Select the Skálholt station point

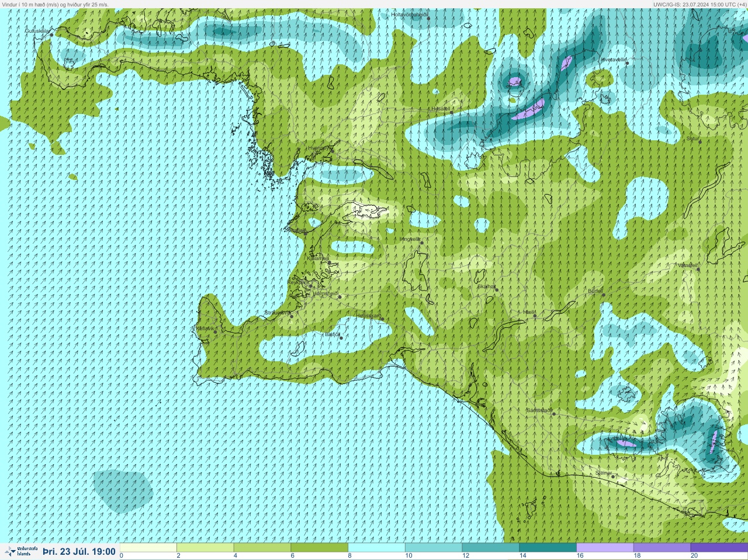click(497, 290)
